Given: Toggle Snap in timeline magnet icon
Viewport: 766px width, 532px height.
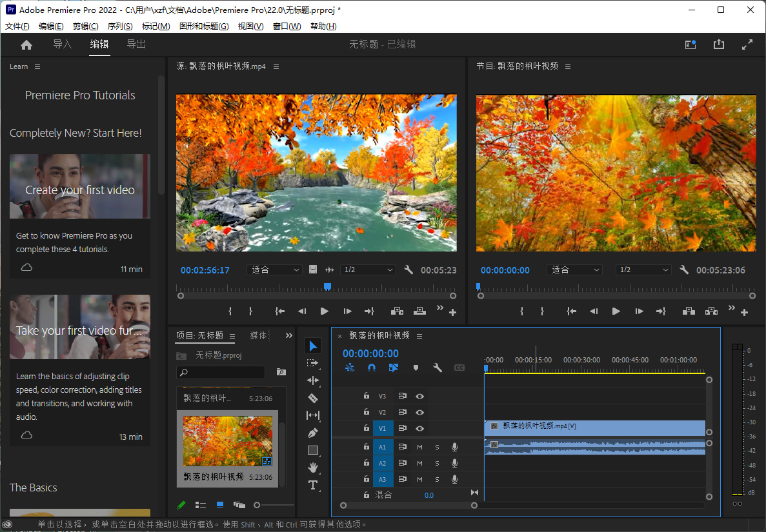Looking at the screenshot, I should pos(372,368).
